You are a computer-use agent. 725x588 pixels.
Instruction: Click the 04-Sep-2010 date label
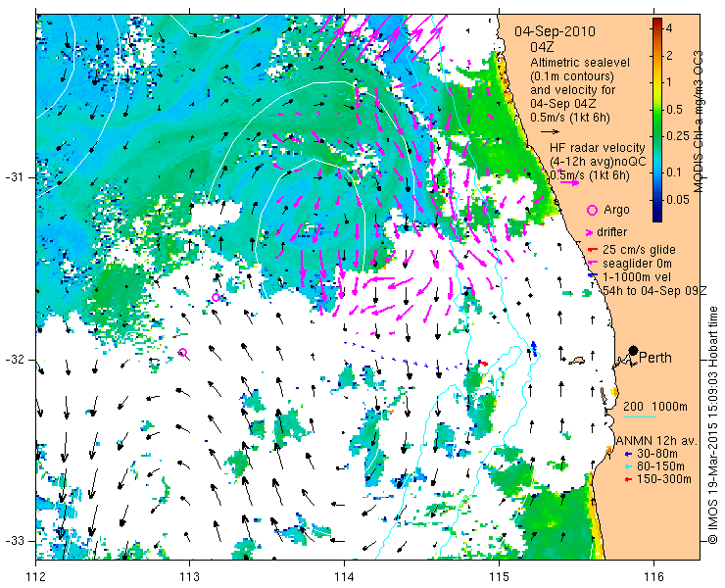[x=555, y=31]
